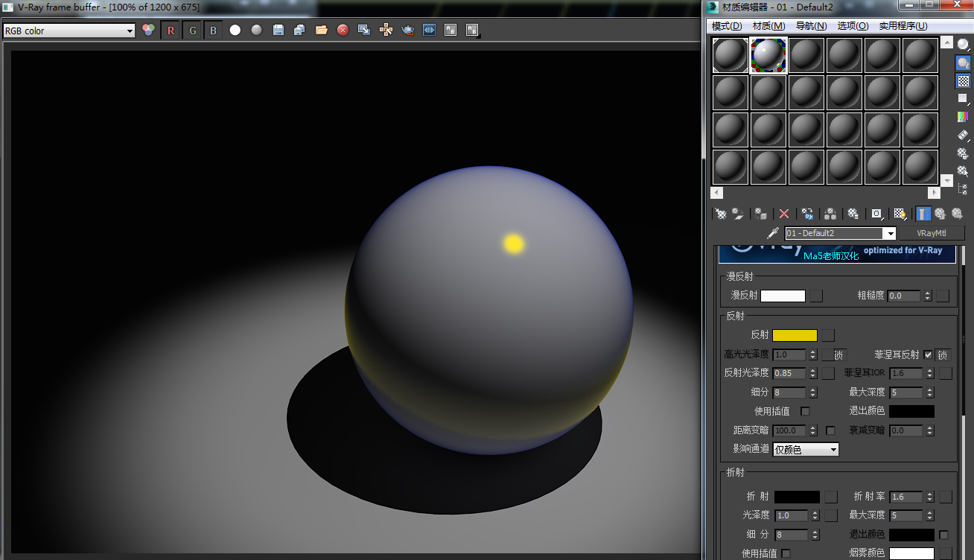Switch to RGB channels view in frame buffer
The image size is (974, 560).
148,31
